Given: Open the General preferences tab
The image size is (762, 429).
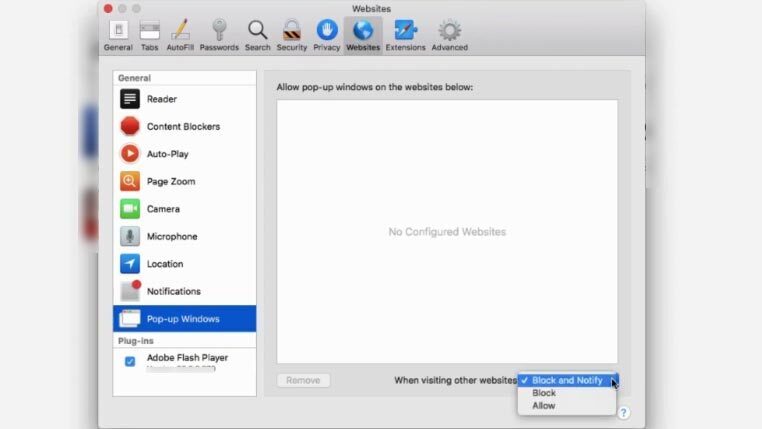Looking at the screenshot, I should click(x=118, y=34).
